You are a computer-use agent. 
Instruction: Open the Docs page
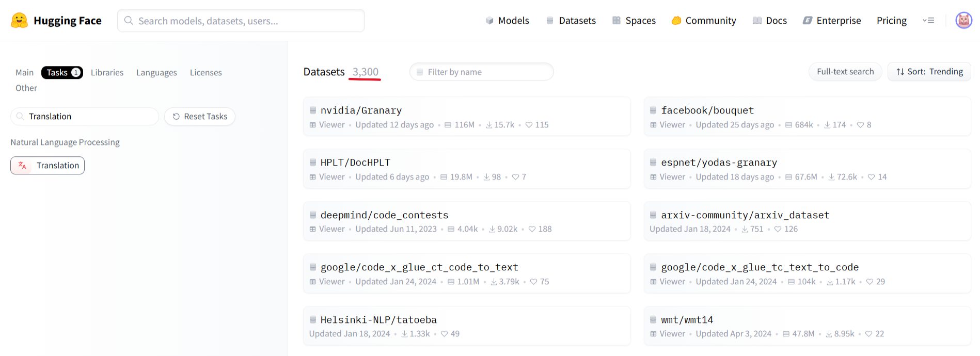tap(770, 21)
